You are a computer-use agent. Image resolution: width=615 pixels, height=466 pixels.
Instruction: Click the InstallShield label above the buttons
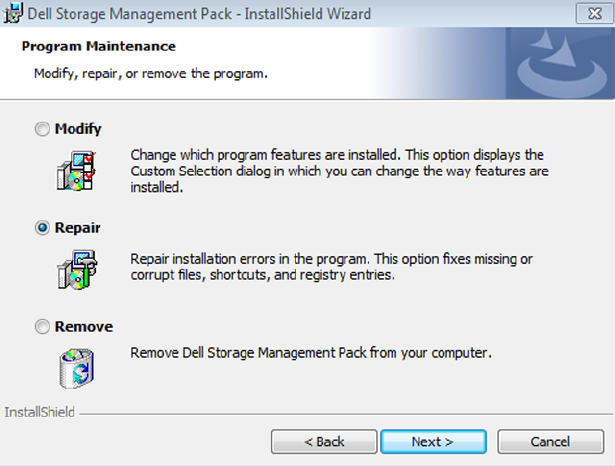(x=36, y=412)
